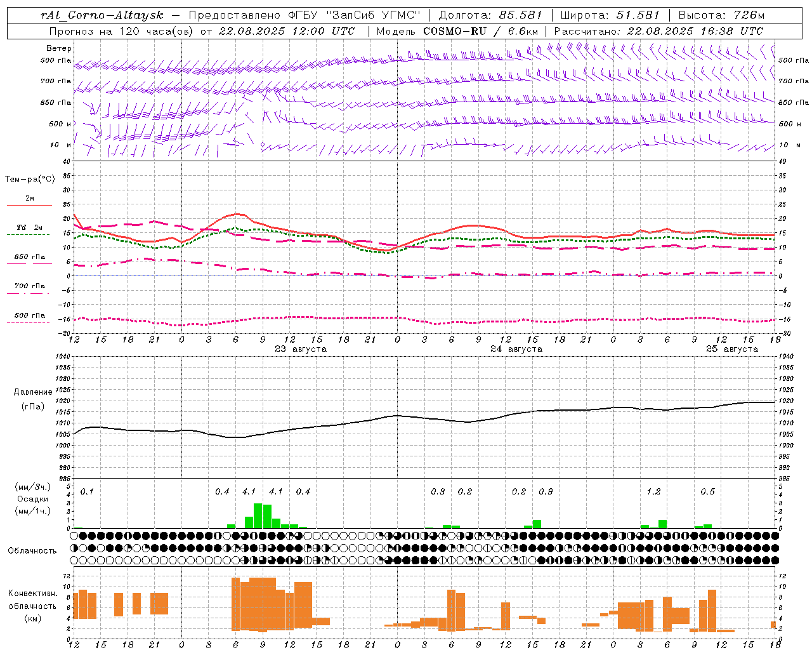Click the Облачность cloud cover label
The image size is (812, 650).
[32, 551]
